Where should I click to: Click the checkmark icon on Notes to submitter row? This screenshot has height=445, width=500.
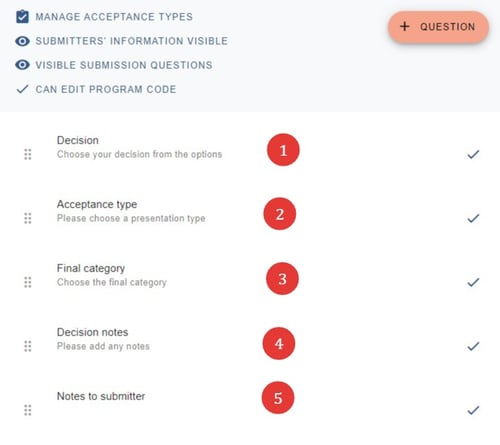tap(473, 410)
